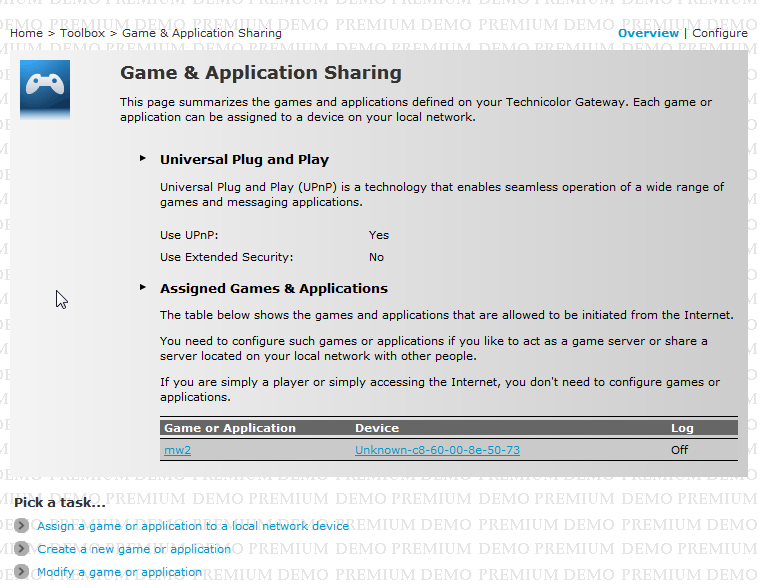762x588 pixels.
Task: Click the Game or Application column header
Action: pos(230,428)
